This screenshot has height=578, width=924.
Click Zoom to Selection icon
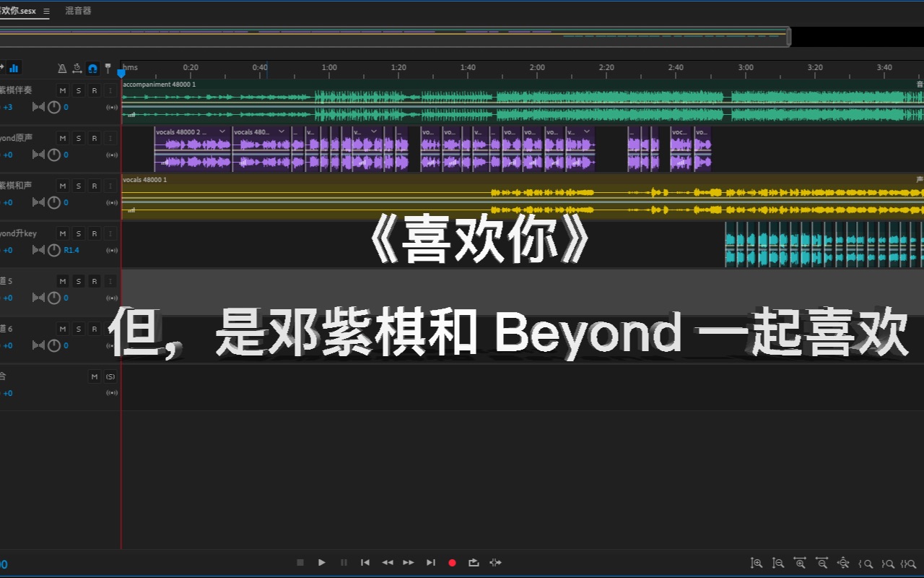[x=910, y=563]
